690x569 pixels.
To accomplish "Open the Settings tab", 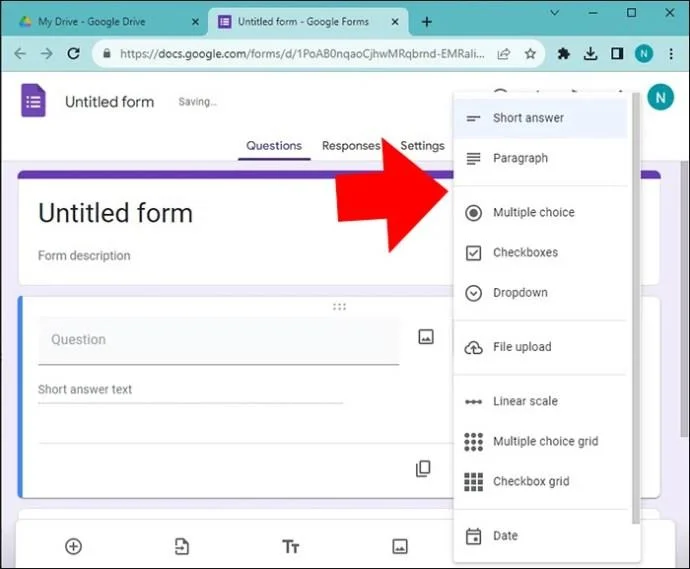I will (422, 146).
